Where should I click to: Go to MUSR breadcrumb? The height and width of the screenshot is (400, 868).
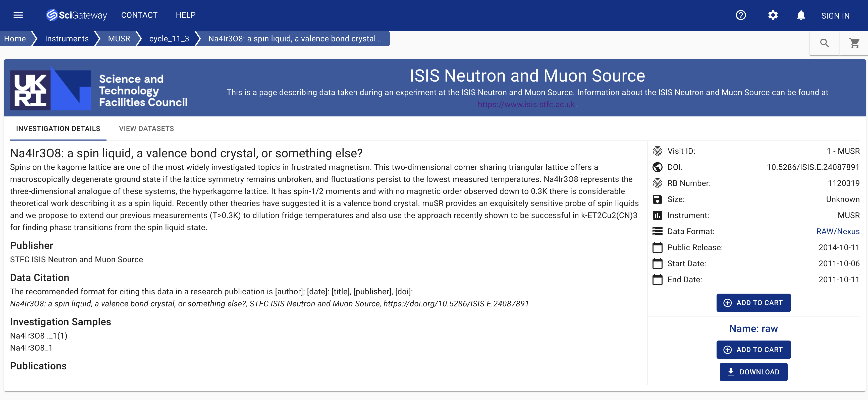[x=119, y=39]
